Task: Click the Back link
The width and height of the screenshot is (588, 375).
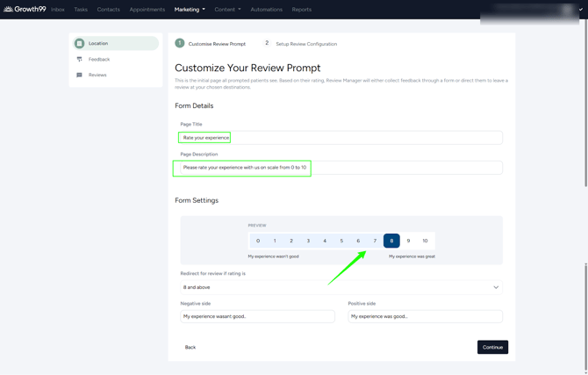Action: 190,348
